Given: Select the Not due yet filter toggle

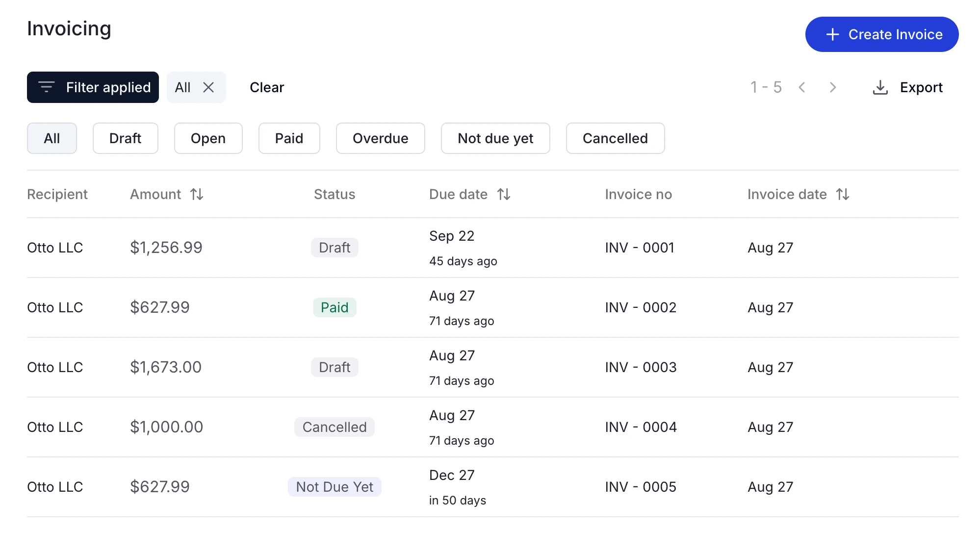Looking at the screenshot, I should 495,138.
